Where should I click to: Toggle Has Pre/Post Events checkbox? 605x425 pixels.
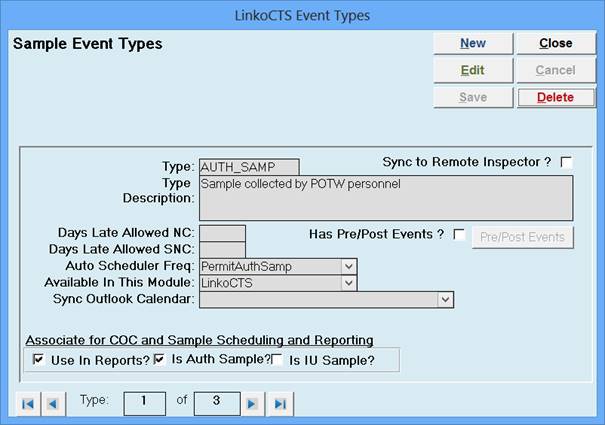459,234
